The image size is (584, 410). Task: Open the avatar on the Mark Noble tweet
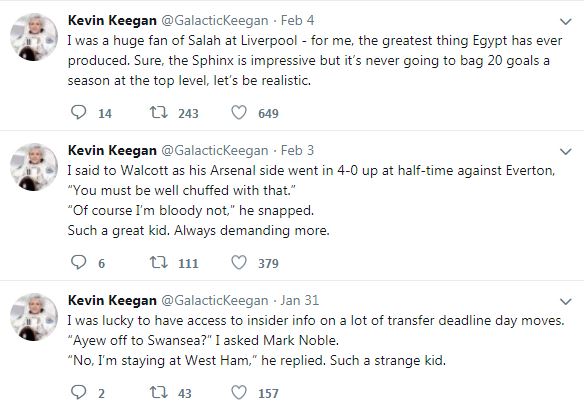pos(34,317)
